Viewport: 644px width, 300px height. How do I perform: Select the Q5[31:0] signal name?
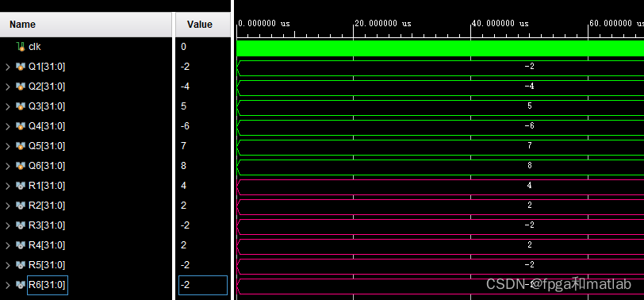click(x=47, y=146)
